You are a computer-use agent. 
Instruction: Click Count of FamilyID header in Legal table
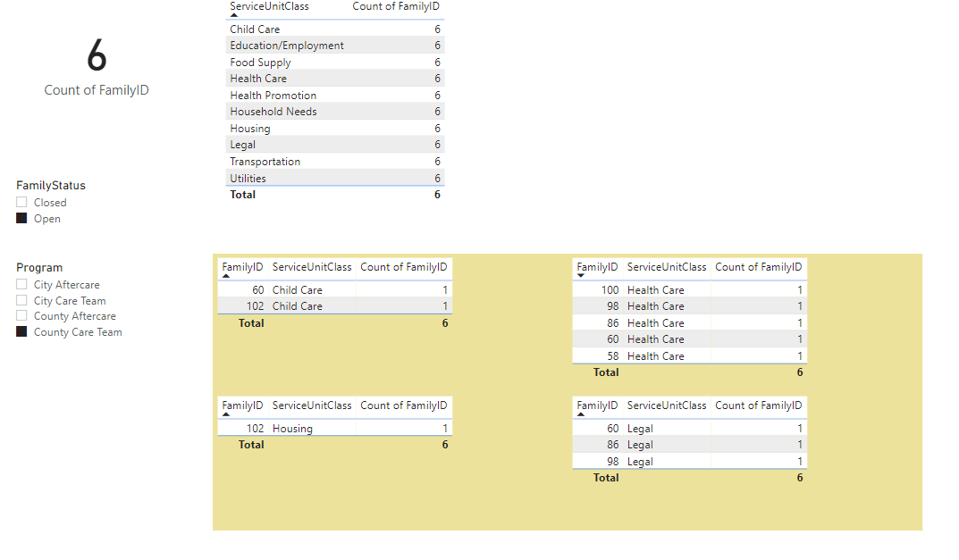(x=759, y=405)
